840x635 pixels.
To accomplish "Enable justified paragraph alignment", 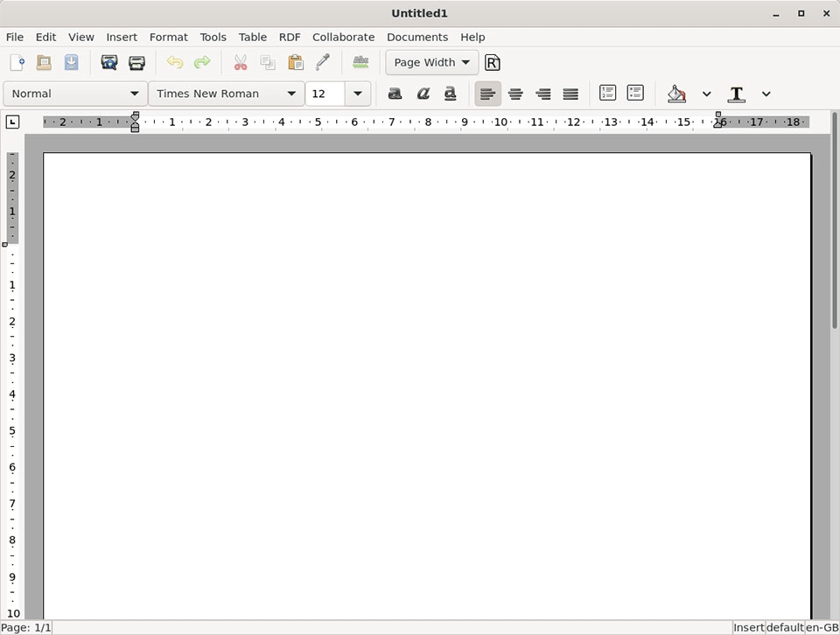I will tap(570, 94).
